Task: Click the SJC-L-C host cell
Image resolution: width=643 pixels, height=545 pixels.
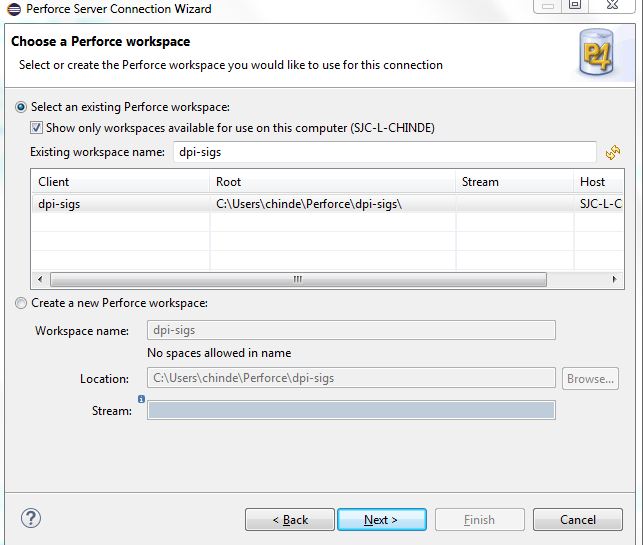Action: tap(600, 204)
